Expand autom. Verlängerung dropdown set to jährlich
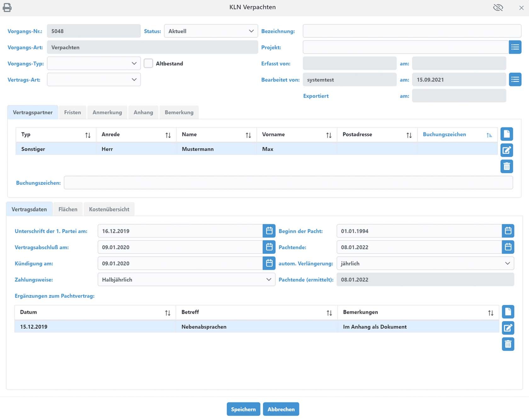 [425, 263]
